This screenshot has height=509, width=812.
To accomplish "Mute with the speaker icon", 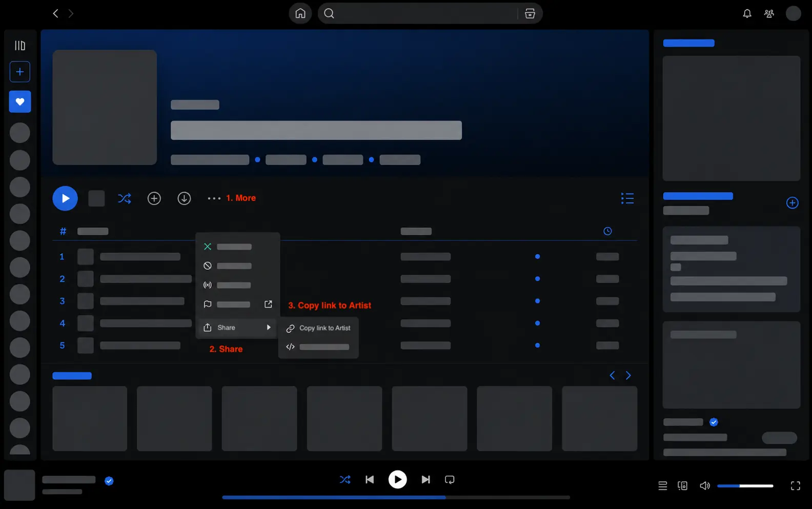I will [x=705, y=485].
